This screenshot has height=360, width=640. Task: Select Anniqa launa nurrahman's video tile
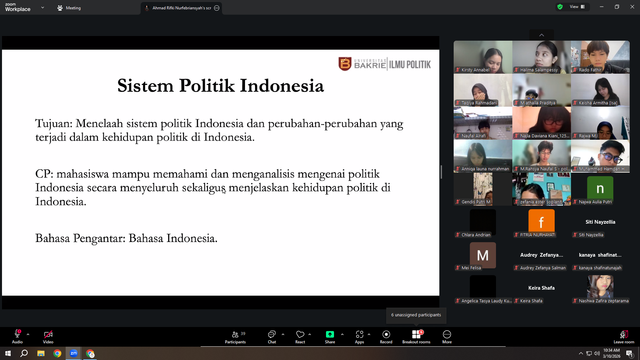pos(483,156)
